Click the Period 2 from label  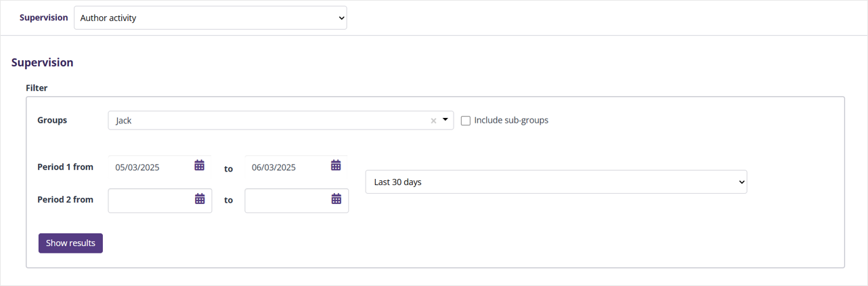65,199
